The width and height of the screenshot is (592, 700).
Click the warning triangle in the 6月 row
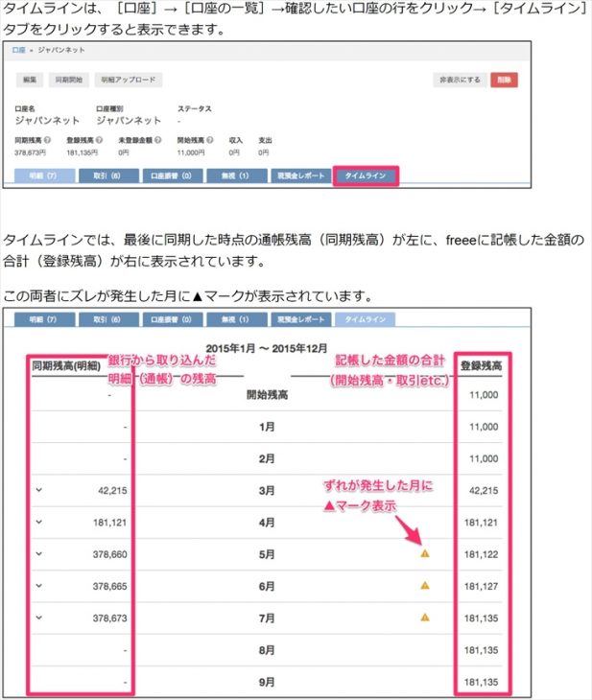pyautogui.click(x=424, y=585)
